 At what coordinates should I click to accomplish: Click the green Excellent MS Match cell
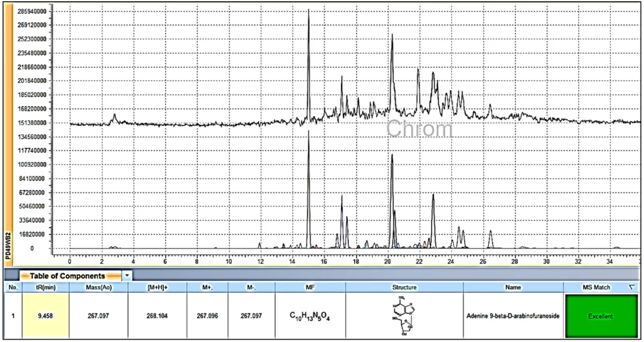600,316
